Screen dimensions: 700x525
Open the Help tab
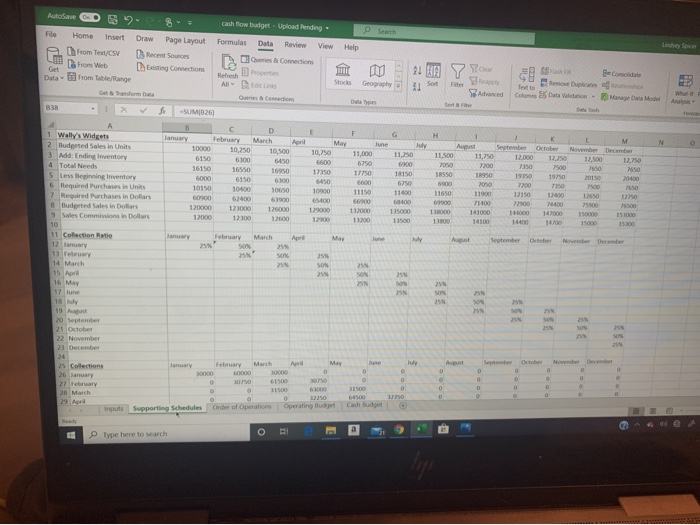(351, 47)
